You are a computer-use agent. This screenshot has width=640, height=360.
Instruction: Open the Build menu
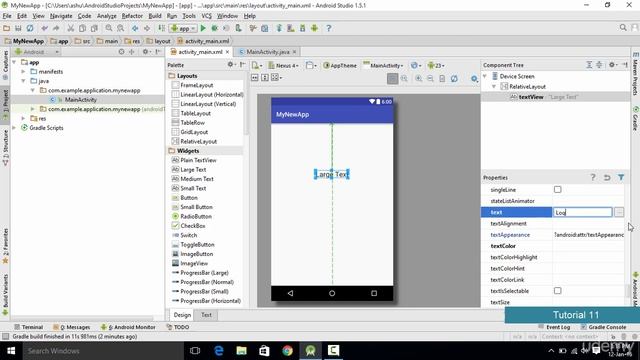pyautogui.click(x=155, y=16)
